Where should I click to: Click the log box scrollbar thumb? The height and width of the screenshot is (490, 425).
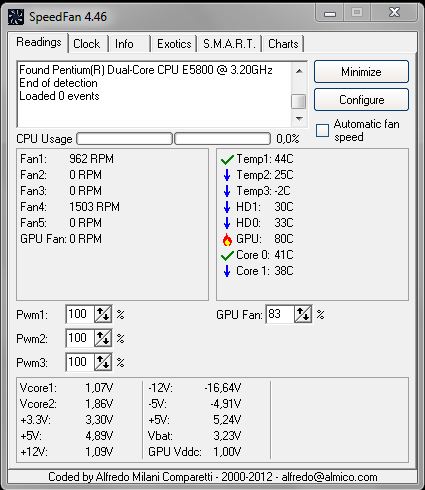tap(299, 101)
